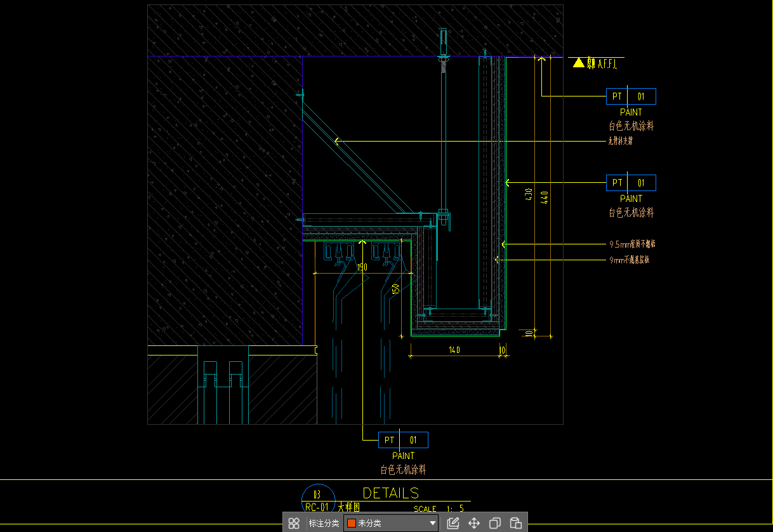Select the 440 vertical dimension
Image resolution: width=773 pixels, height=532 pixels.
pyautogui.click(x=544, y=197)
